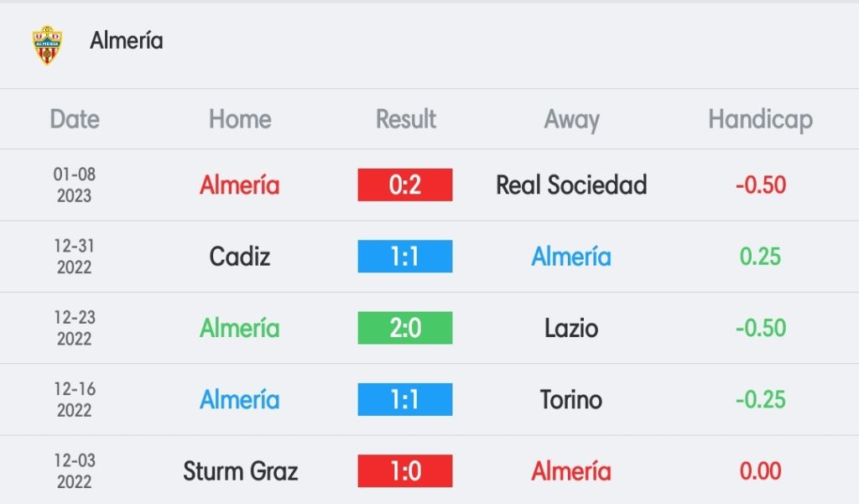Image resolution: width=859 pixels, height=504 pixels.
Task: Open the 1:1 result against Torino
Action: click(405, 399)
